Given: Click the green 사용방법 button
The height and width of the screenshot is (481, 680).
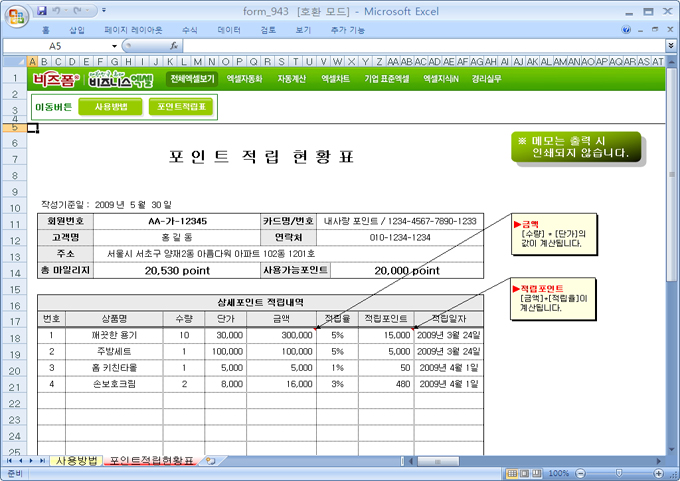Looking at the screenshot, I should tap(110, 106).
